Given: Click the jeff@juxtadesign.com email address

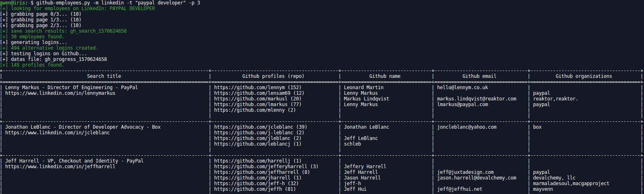Looking at the screenshot, I should tap(465, 172).
